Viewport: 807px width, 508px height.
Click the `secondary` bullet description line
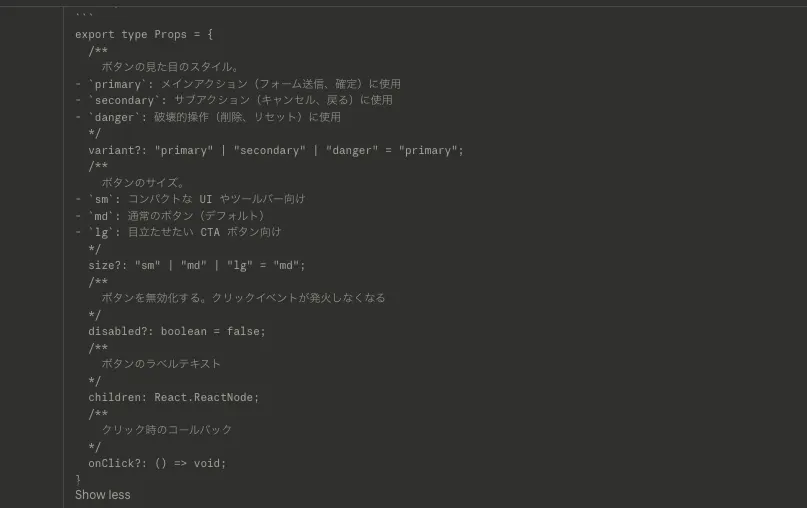point(234,100)
